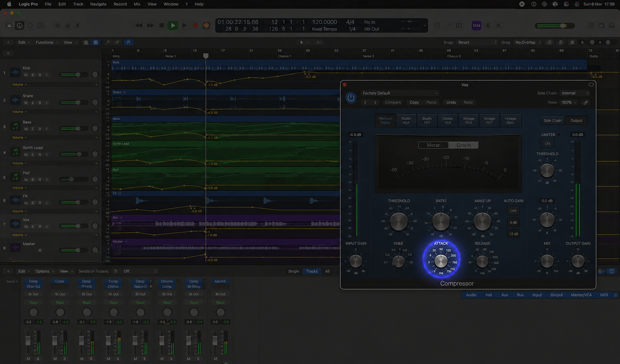The image size is (620, 364).
Task: Click the Synth Lead track instrument icon
Action: click(x=15, y=152)
